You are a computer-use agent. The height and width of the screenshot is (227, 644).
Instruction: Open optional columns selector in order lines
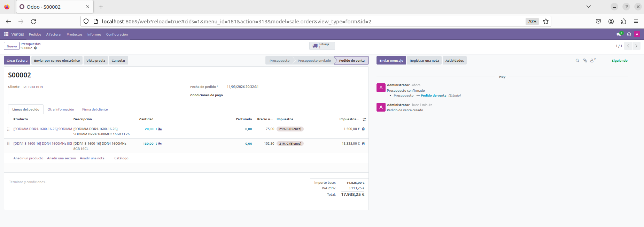click(x=364, y=119)
